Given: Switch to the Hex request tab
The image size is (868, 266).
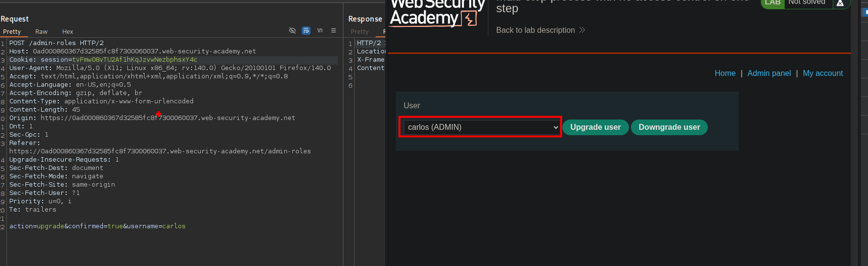Looking at the screenshot, I should pos(68,32).
